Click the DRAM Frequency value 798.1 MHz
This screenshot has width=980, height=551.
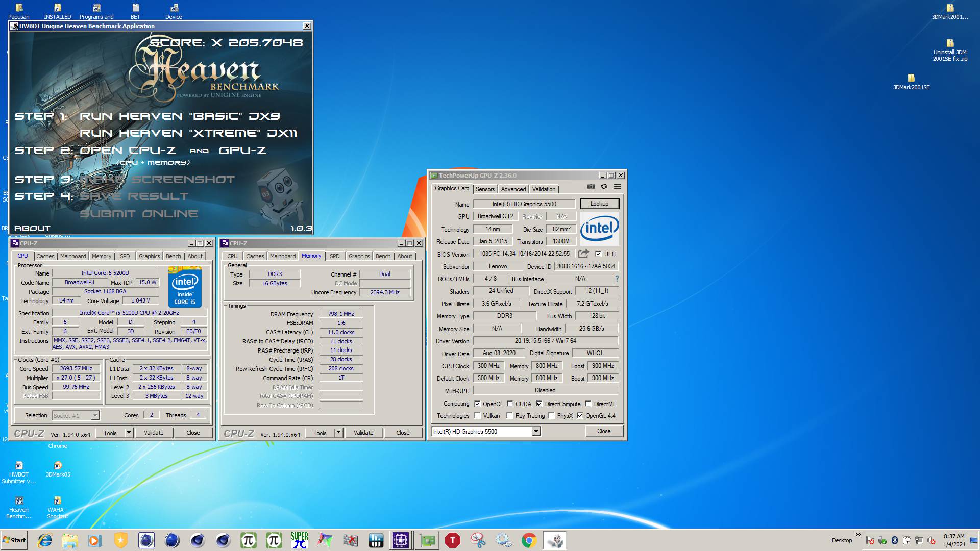341,314
